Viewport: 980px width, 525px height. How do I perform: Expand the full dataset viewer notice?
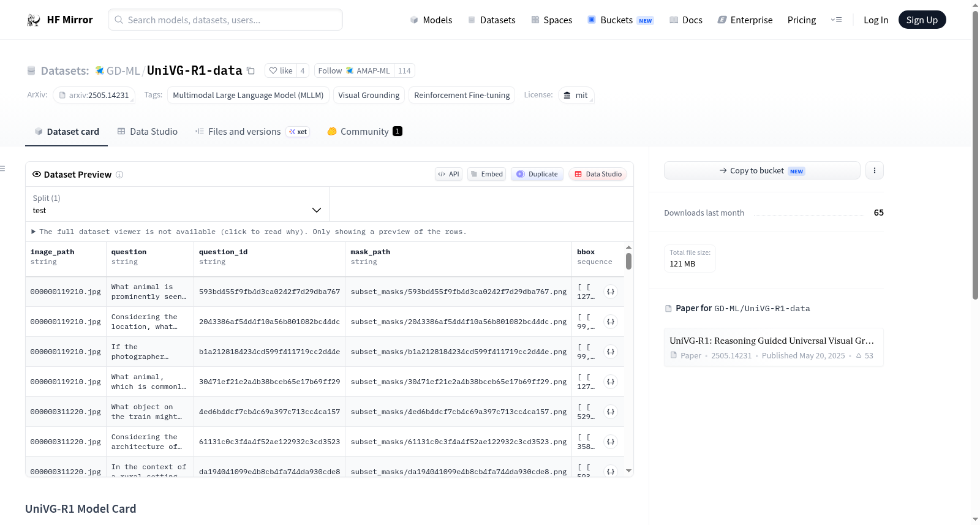249,232
